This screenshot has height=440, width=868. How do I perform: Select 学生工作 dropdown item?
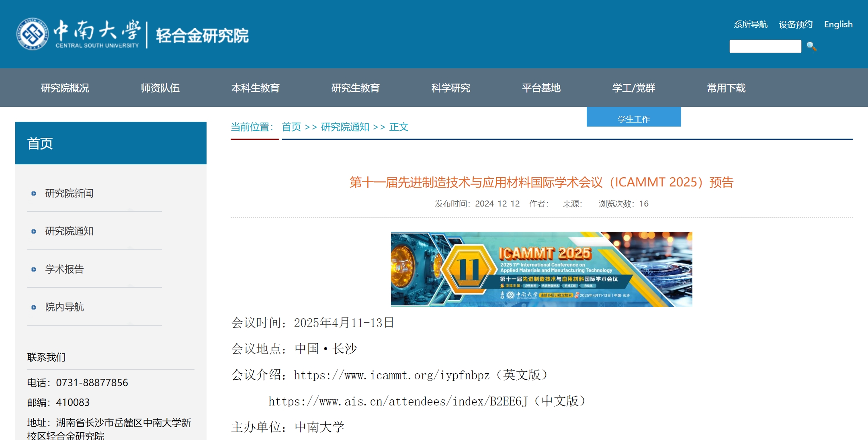pyautogui.click(x=634, y=117)
